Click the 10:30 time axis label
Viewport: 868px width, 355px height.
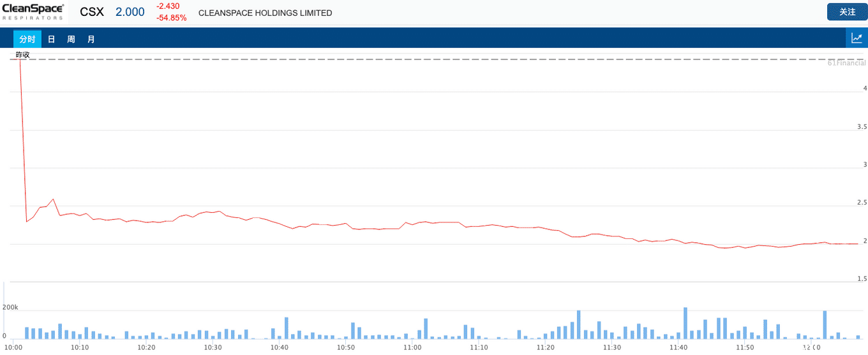pyautogui.click(x=213, y=347)
